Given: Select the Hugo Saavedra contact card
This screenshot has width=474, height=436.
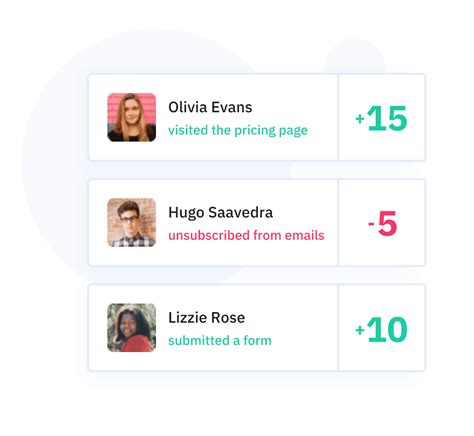Looking at the screenshot, I should point(257,222).
